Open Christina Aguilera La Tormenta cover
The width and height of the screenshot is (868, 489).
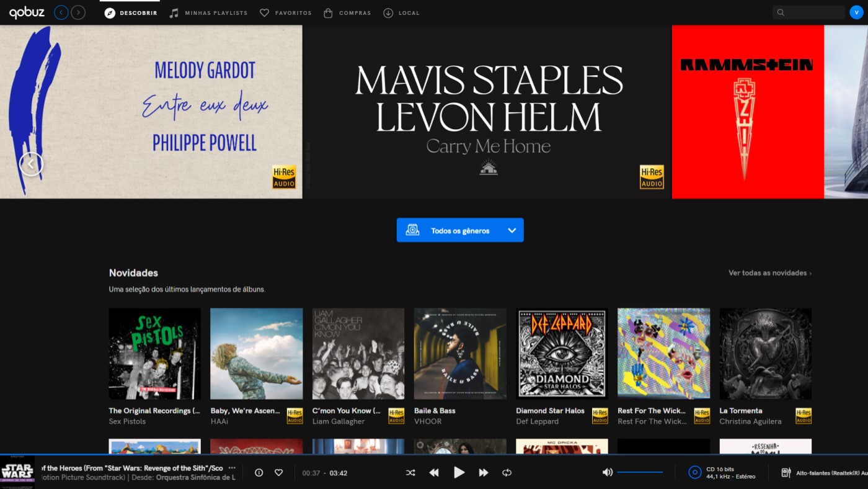766,354
